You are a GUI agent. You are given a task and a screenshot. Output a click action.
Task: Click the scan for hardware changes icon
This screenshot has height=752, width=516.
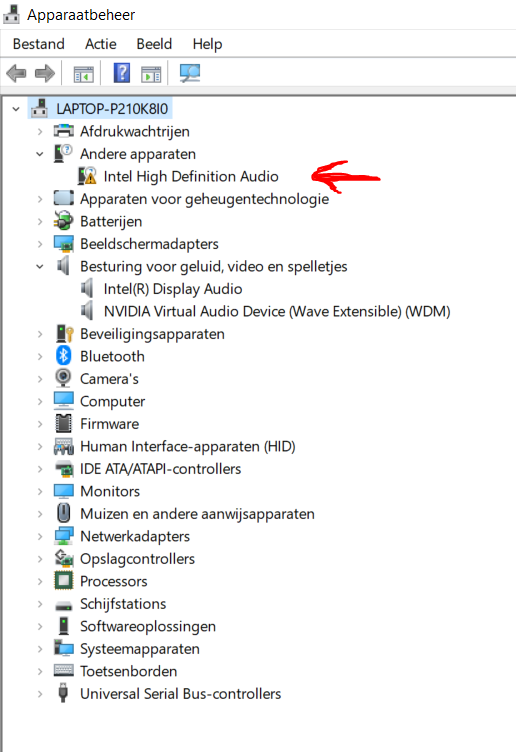190,73
